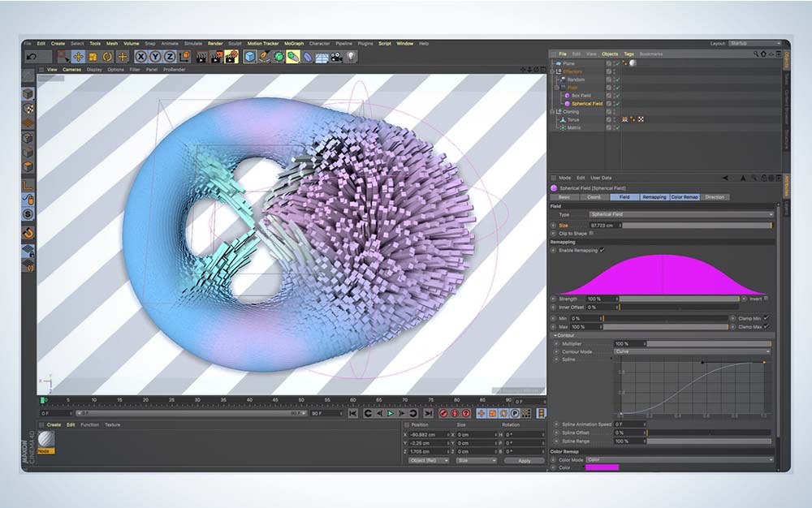Click the Apply button in Coordinates panel
The image size is (812, 508).
525,458
